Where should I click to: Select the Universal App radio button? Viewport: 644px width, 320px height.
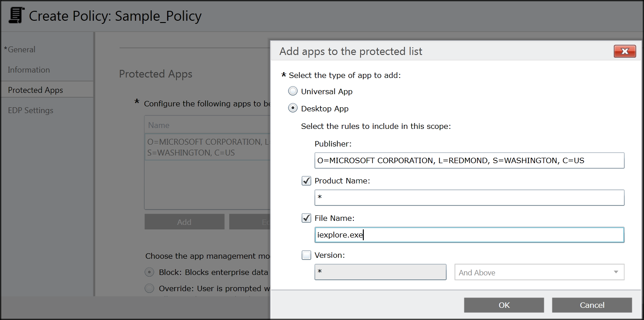pyautogui.click(x=293, y=91)
